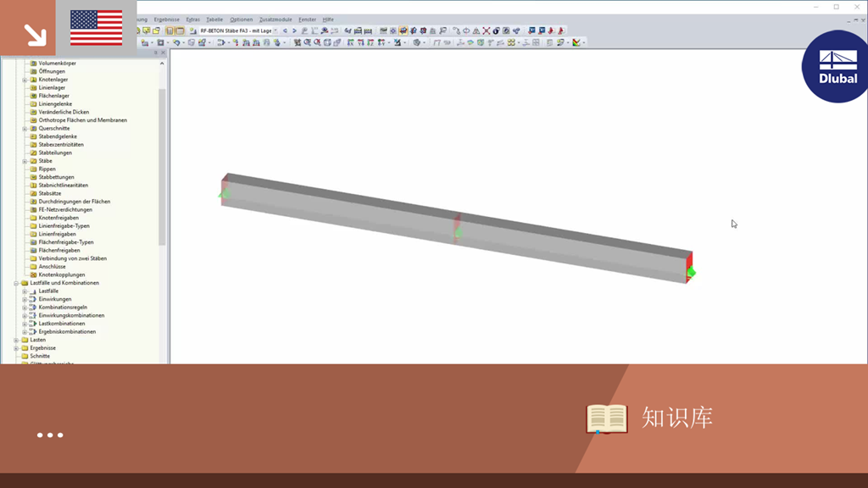Open the Extras menu
The width and height of the screenshot is (868, 488).
point(192,19)
